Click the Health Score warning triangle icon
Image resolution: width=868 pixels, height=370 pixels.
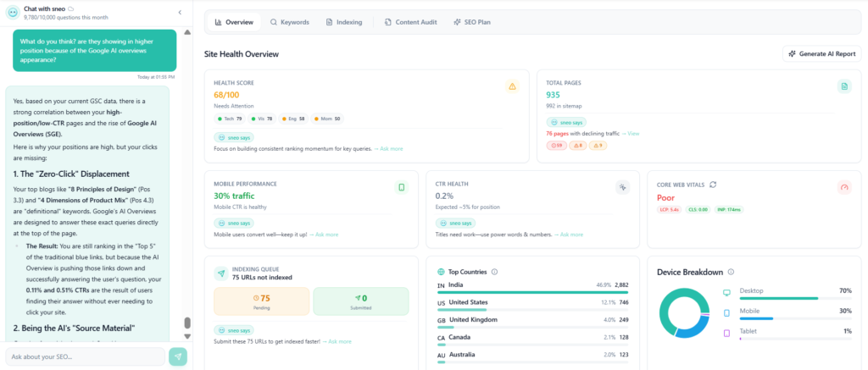(511, 86)
